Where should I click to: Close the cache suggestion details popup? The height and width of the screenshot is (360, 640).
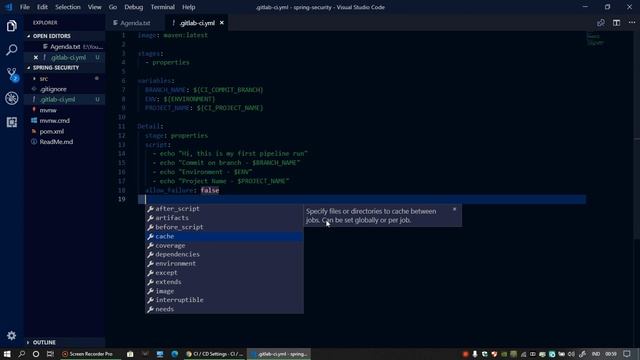tap(454, 209)
